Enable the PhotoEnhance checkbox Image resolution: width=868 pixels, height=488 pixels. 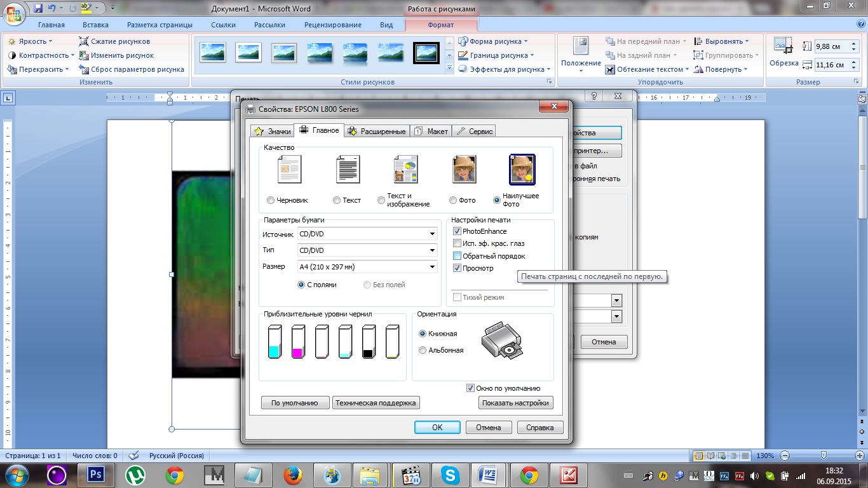pyautogui.click(x=457, y=231)
